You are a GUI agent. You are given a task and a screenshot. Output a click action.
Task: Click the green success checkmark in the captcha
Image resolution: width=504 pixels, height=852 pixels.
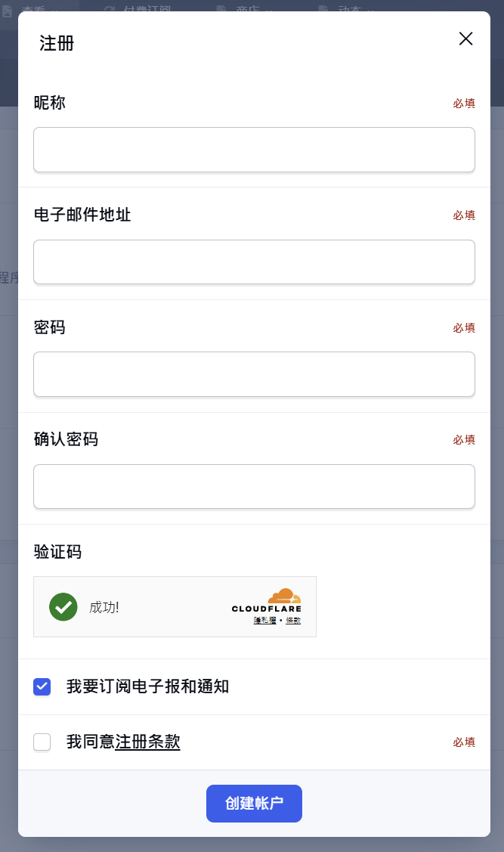point(63,607)
